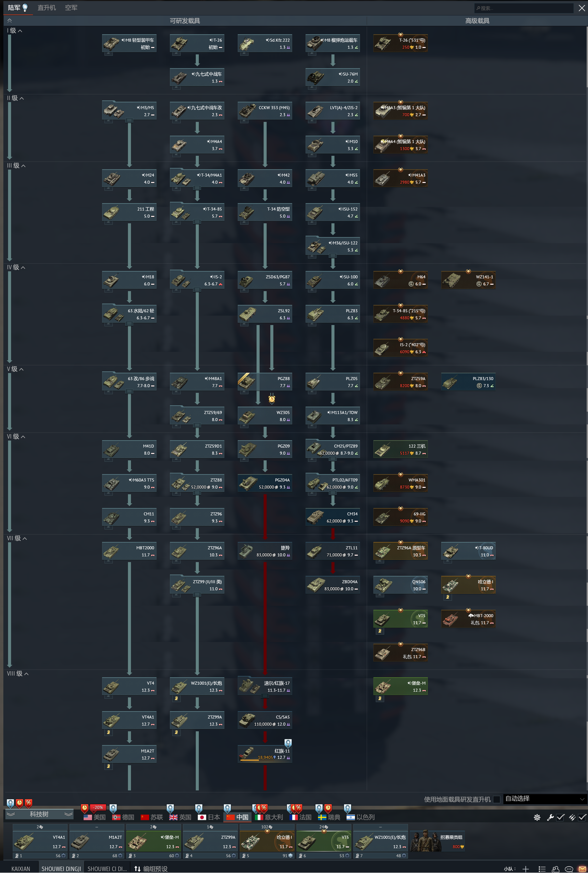Add a squad member with plus icon

tap(526, 869)
